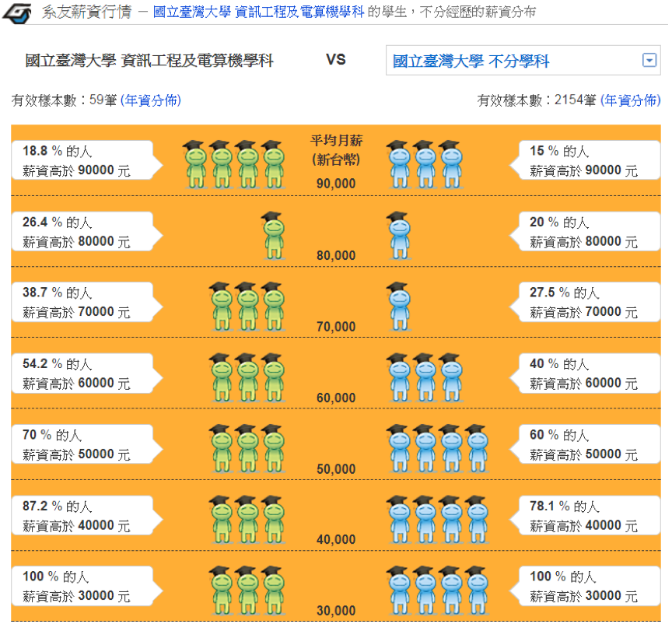
Task: Click the site logo icon at top left
Action: 16,13
